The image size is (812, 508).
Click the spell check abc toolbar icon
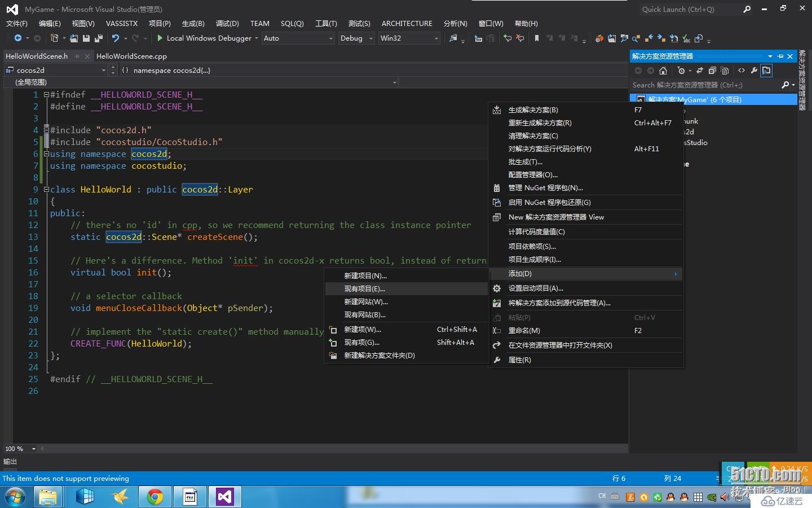686,38
